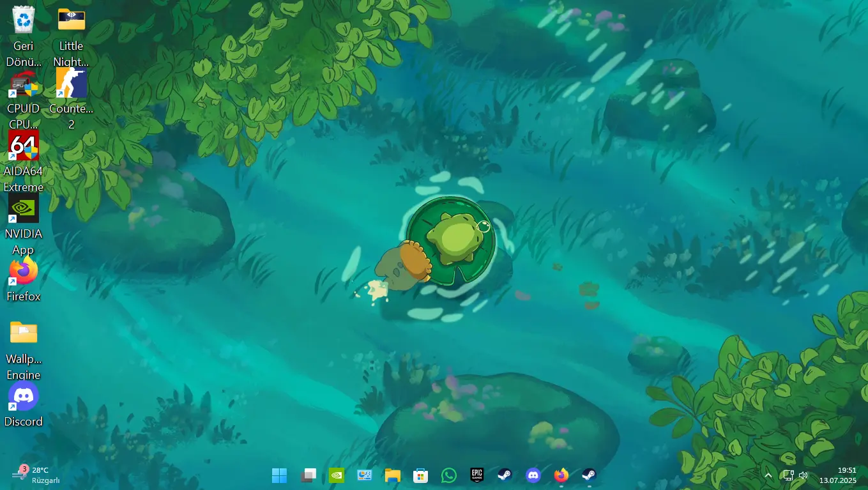Click the taskbar icon between NVIDIA and File Explorer
868x490 pixels.
(365, 475)
